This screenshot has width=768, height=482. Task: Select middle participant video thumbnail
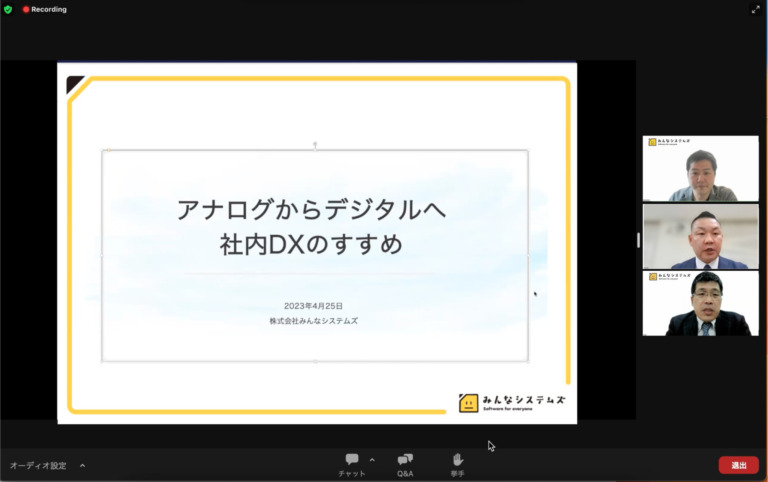tap(700, 236)
